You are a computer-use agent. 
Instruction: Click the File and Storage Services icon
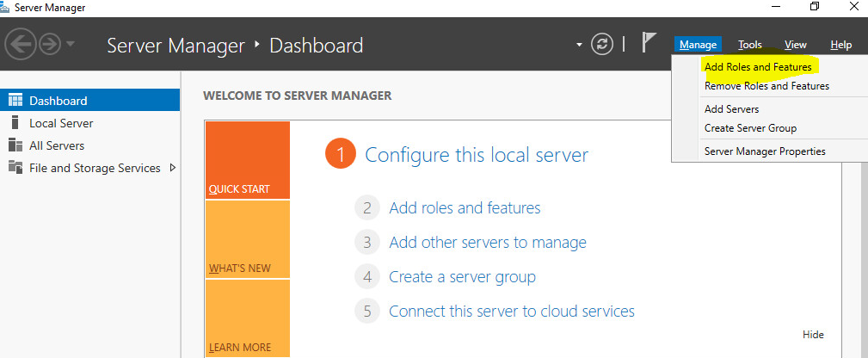(15, 168)
